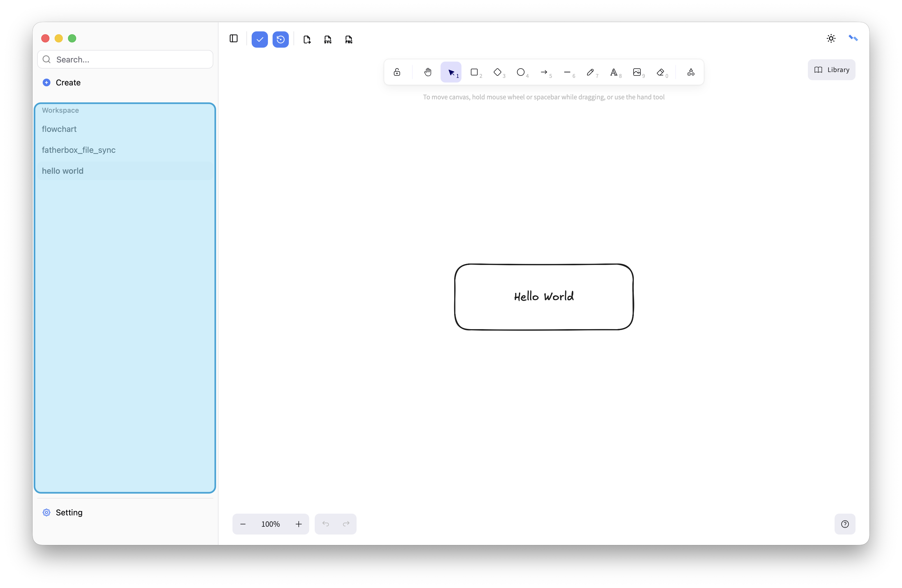Screen dimensions: 902x588
Task: Open the Insert image tool
Action: (x=637, y=72)
